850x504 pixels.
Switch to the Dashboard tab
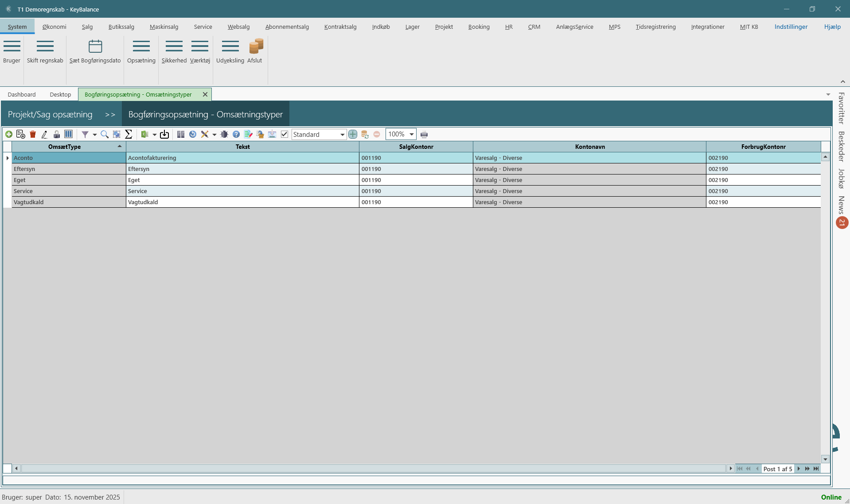tap(22, 94)
